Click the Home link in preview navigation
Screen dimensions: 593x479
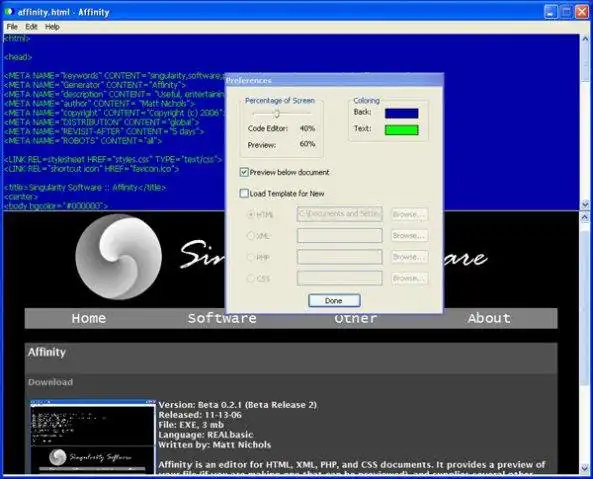[x=89, y=318]
